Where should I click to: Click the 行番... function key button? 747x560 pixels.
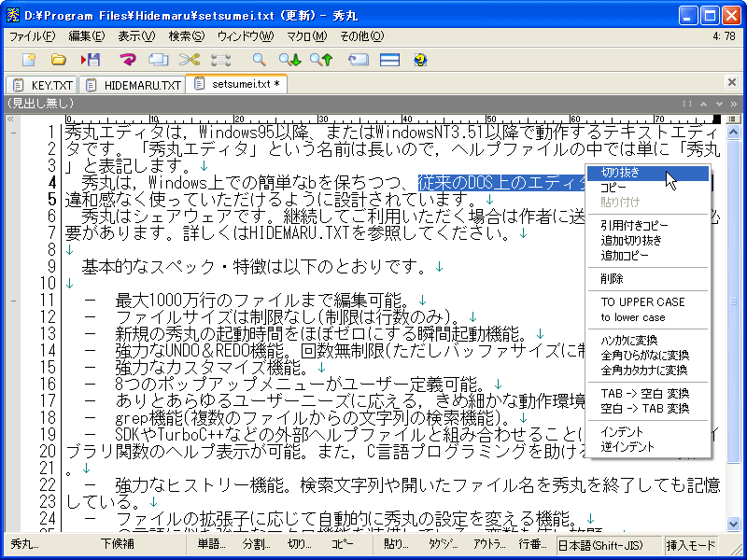(532, 544)
